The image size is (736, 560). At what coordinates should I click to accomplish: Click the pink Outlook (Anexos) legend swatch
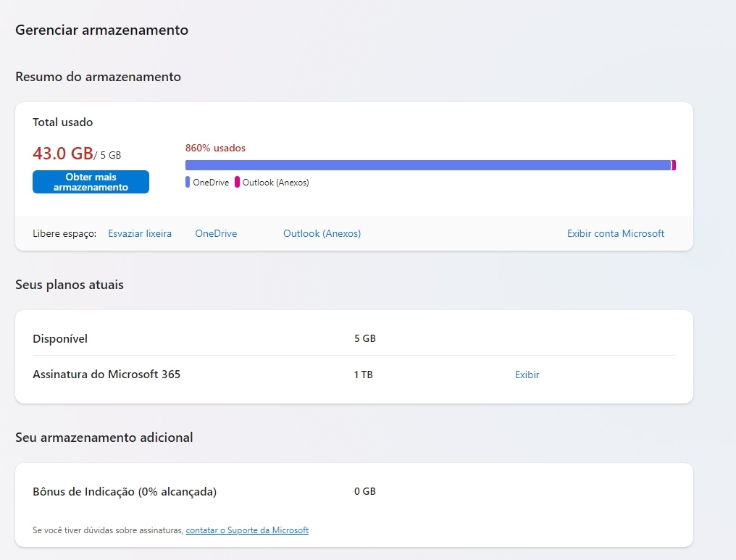237,182
